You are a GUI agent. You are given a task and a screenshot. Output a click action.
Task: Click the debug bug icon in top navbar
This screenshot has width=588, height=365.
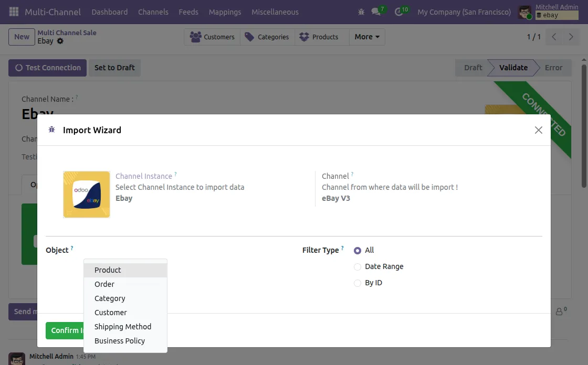361,12
